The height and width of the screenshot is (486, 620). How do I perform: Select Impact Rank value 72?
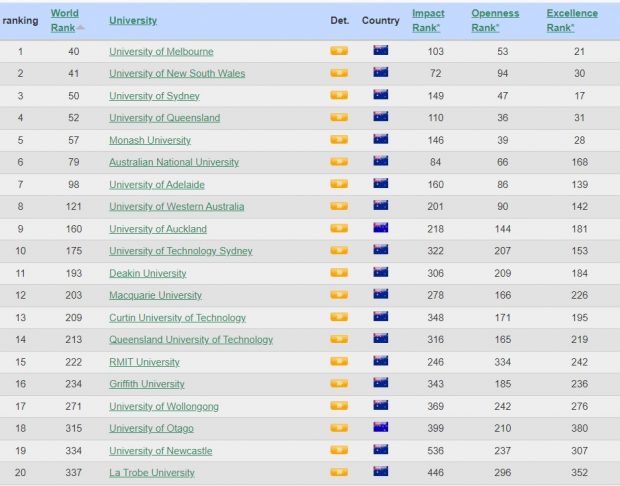click(435, 74)
